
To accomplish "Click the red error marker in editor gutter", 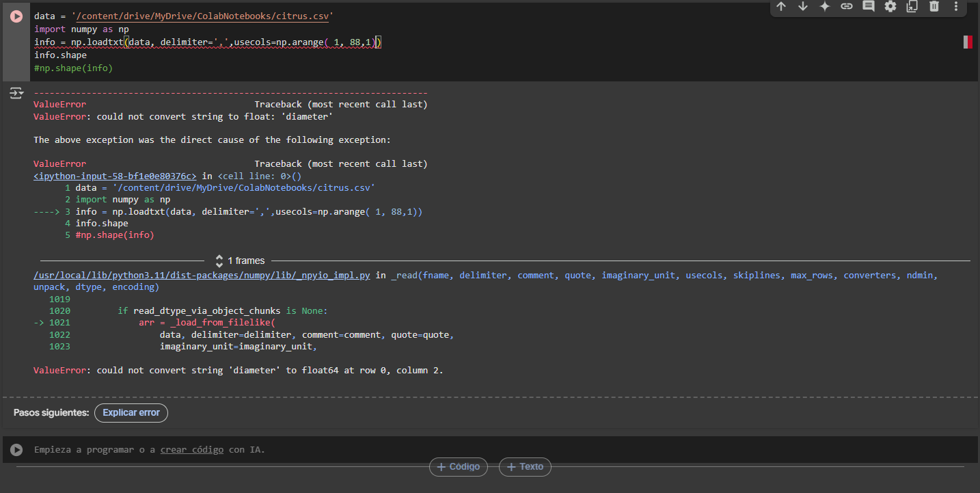I will 968,42.
